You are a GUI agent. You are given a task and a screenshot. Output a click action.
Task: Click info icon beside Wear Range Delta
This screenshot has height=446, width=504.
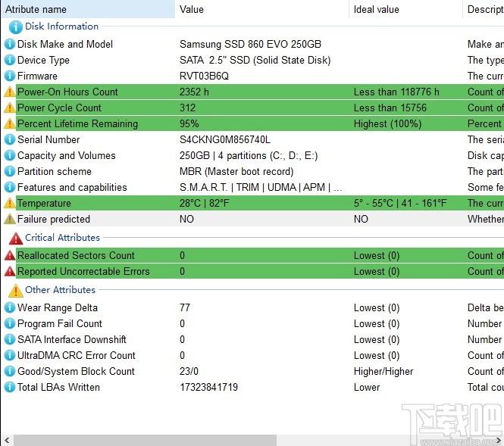pyautogui.click(x=10, y=307)
